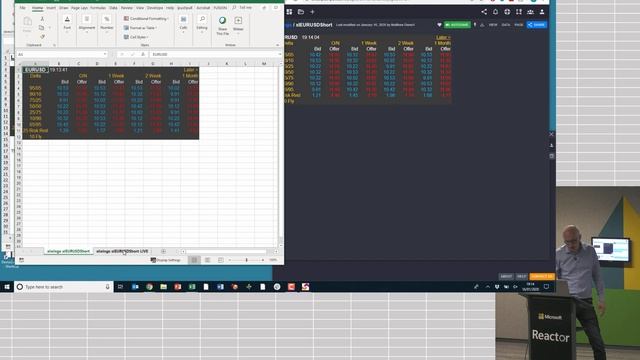Viewport: 640px width, 360px height.
Task: Click the Later link in web app table
Action: click(x=443, y=38)
